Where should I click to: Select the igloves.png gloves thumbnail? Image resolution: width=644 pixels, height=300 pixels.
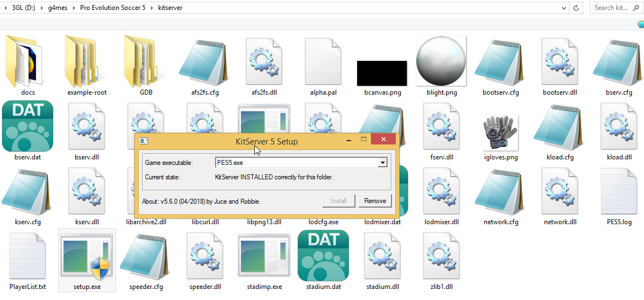pos(500,132)
